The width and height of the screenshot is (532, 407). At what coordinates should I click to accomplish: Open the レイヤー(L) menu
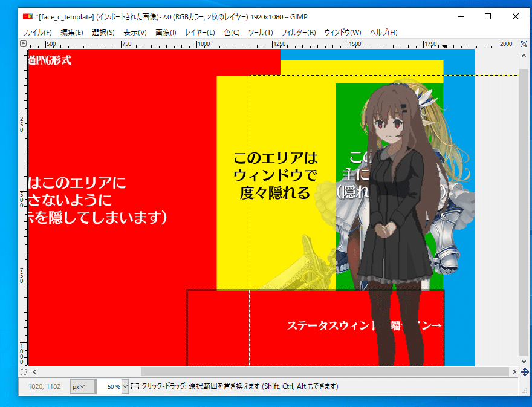[x=200, y=33]
